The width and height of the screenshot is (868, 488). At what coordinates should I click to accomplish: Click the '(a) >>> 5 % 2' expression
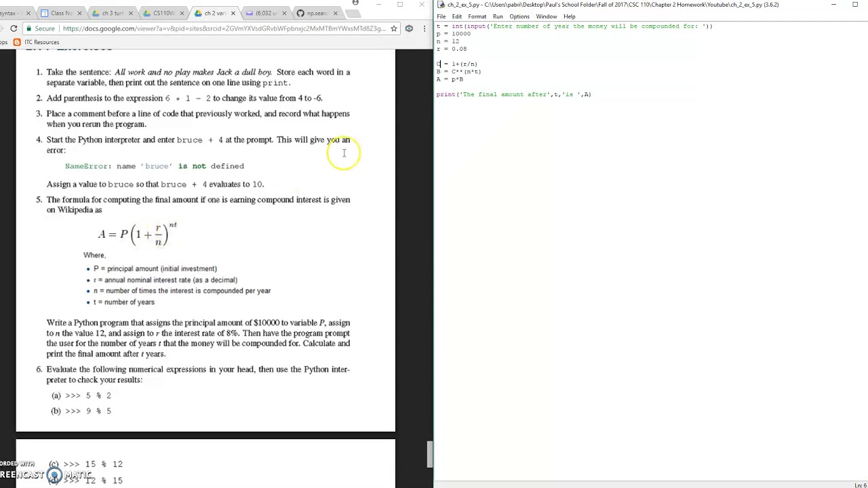coord(81,395)
